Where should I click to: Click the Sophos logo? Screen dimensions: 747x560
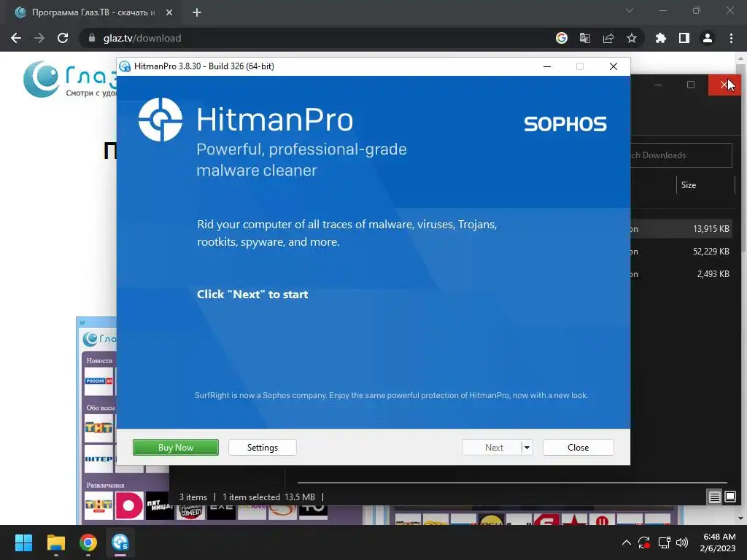[565, 124]
